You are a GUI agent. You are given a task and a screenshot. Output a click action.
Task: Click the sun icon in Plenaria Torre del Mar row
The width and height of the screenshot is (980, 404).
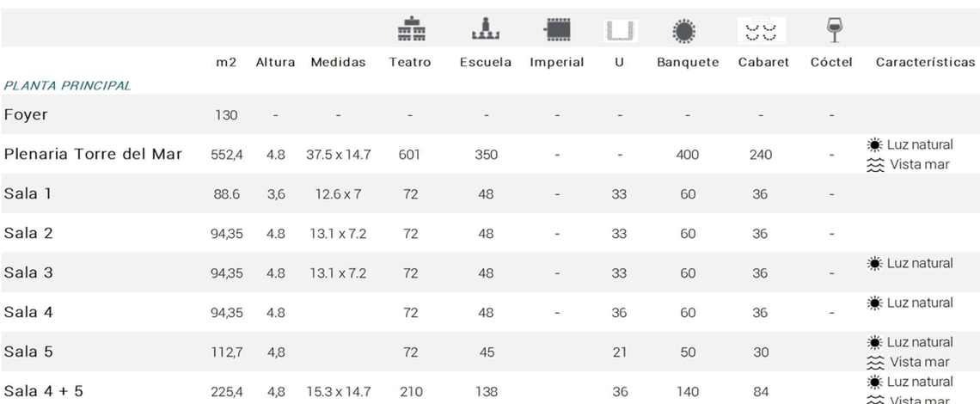point(874,144)
